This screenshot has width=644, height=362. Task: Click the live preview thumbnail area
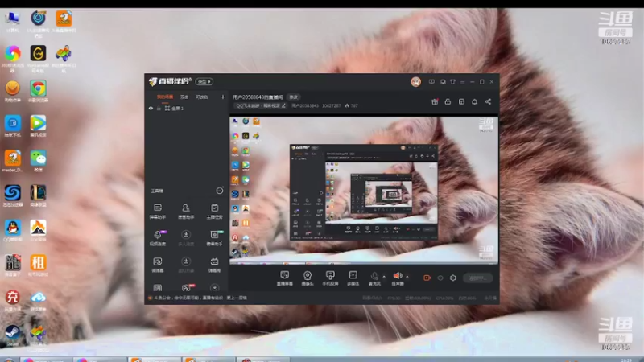[x=364, y=191]
